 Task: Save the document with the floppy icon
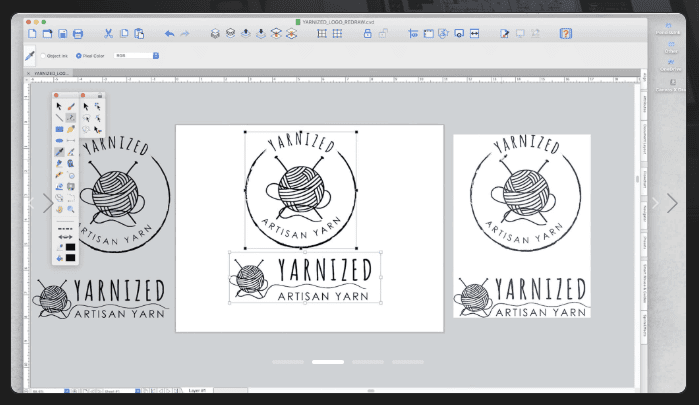(62, 34)
